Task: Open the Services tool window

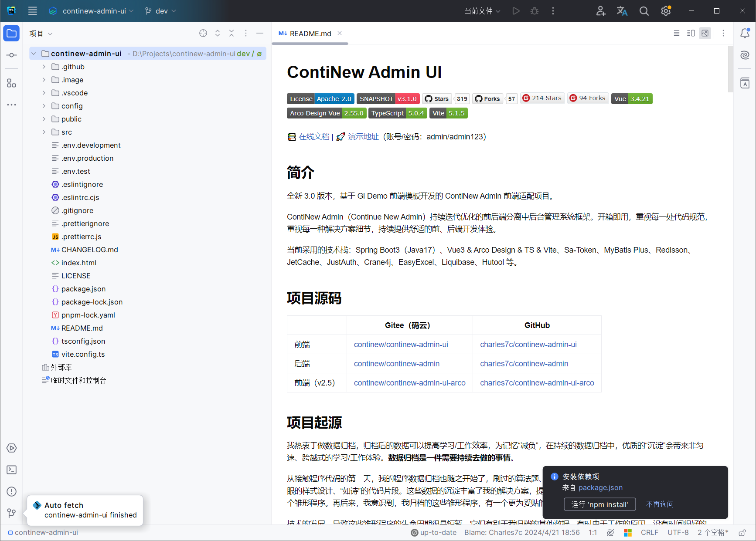Action: click(x=11, y=448)
